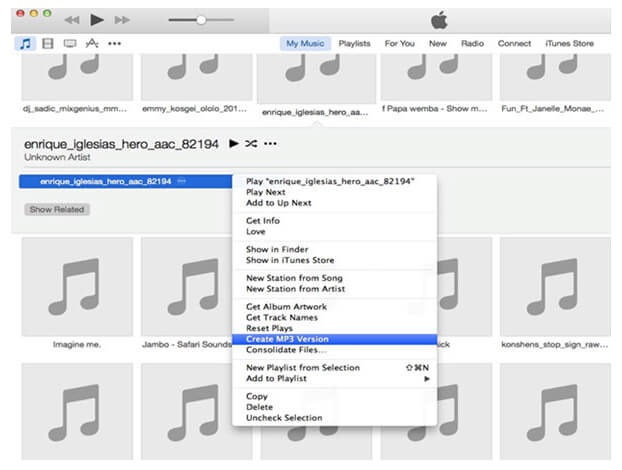Expand more libraries via ellipsis in toolbar

point(115,44)
